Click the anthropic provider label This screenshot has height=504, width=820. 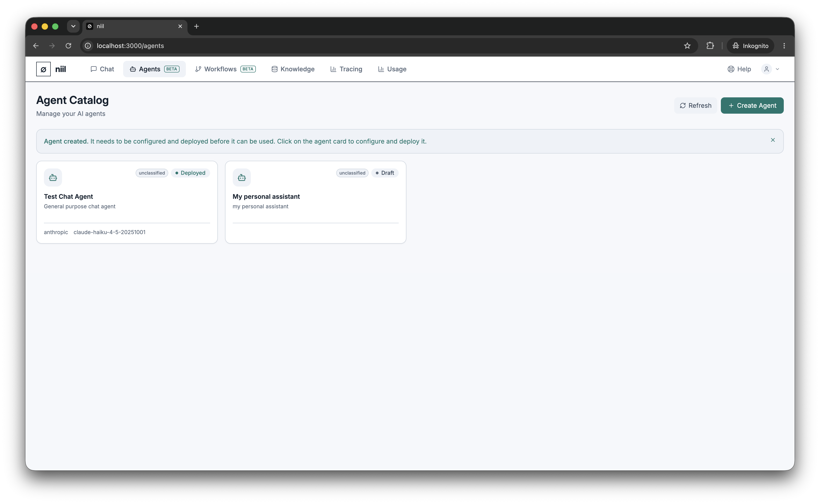pyautogui.click(x=56, y=232)
